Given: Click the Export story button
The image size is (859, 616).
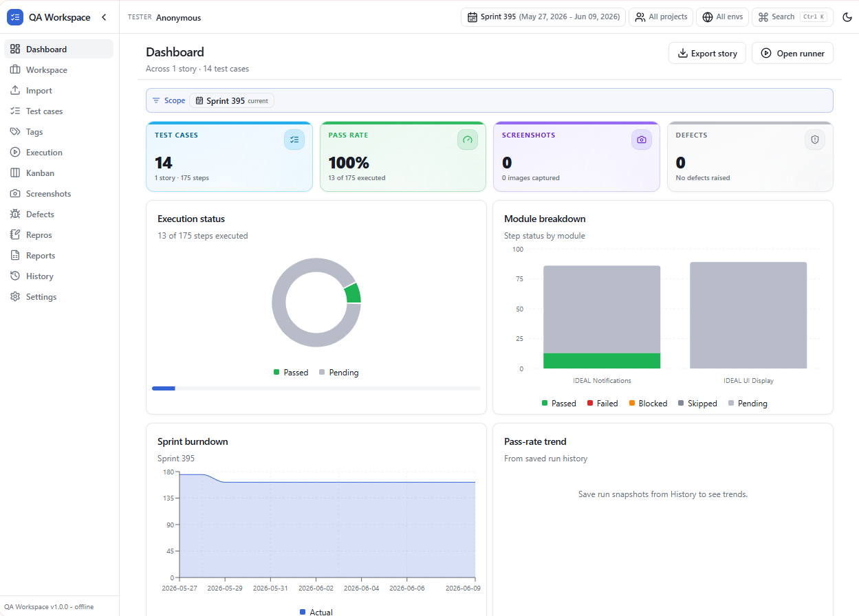Looking at the screenshot, I should [x=707, y=53].
